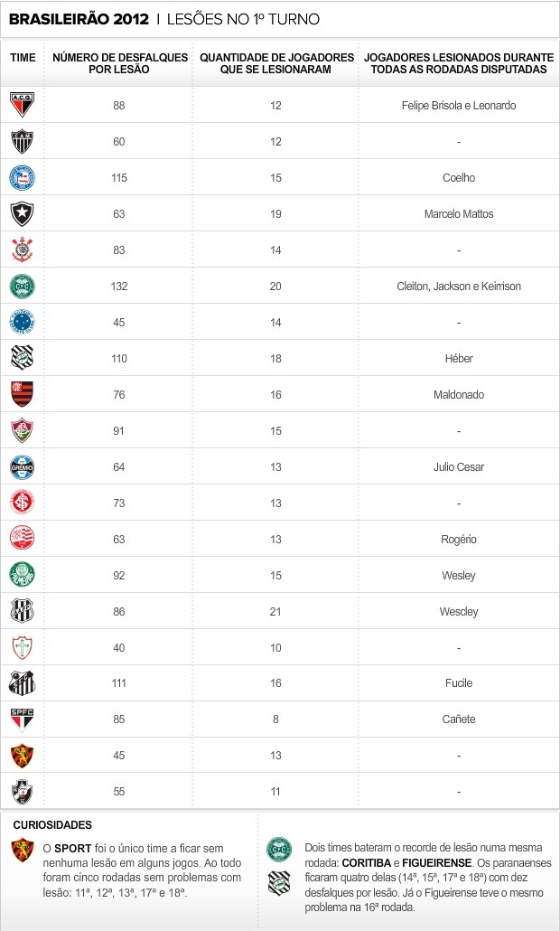The height and width of the screenshot is (931, 560).
Task: Click the Internacional red crest
Action: point(23,503)
